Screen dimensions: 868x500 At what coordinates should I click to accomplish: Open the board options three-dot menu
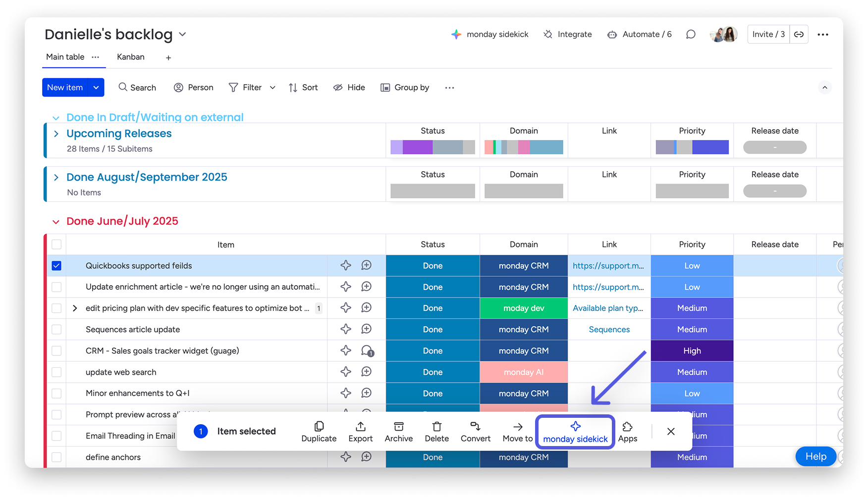point(823,34)
